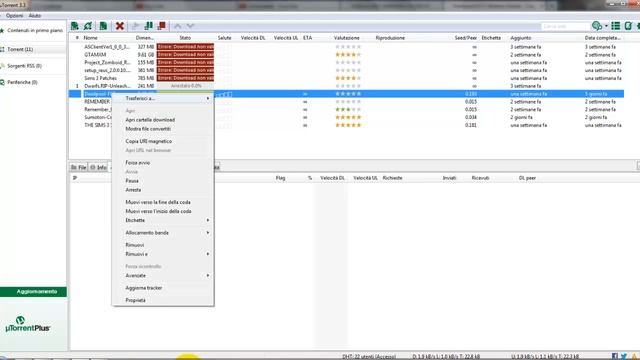Click the Add Torrent from URL icon
Image resolution: width=640 pixels, height=360 pixels.
pyautogui.click(x=88, y=26)
